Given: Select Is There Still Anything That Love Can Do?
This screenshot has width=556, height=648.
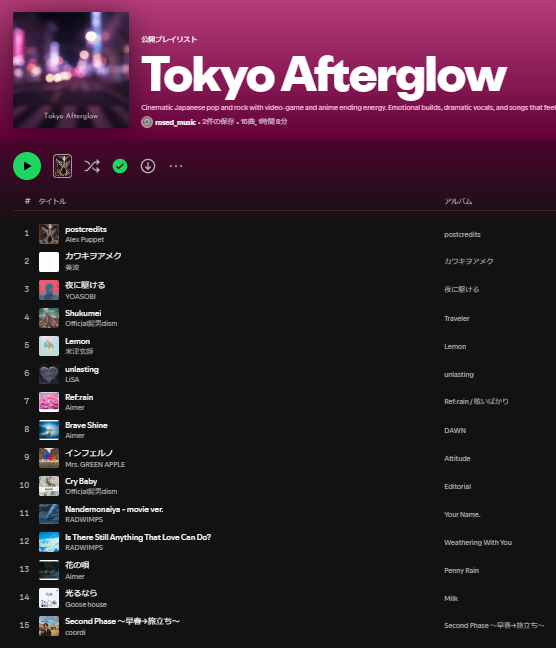Looking at the screenshot, I should coord(138,537).
